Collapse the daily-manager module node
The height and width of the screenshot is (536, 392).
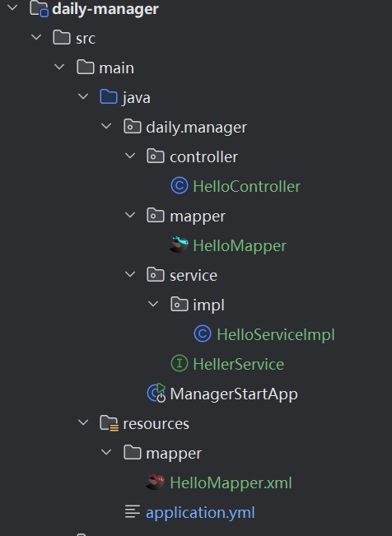pos(12,7)
